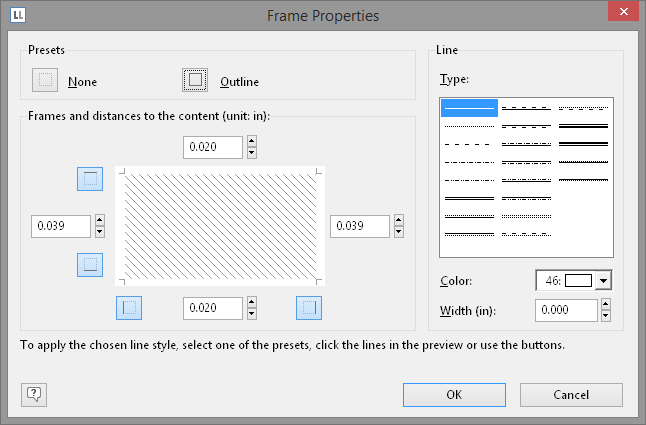646x425 pixels.
Task: Toggle the right frame line button
Action: pyautogui.click(x=308, y=307)
